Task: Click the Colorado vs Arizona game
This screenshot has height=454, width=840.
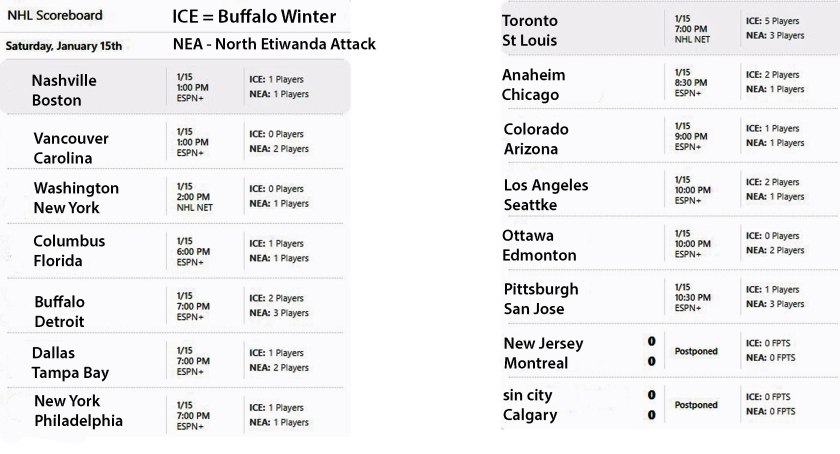Action: [x=670, y=136]
